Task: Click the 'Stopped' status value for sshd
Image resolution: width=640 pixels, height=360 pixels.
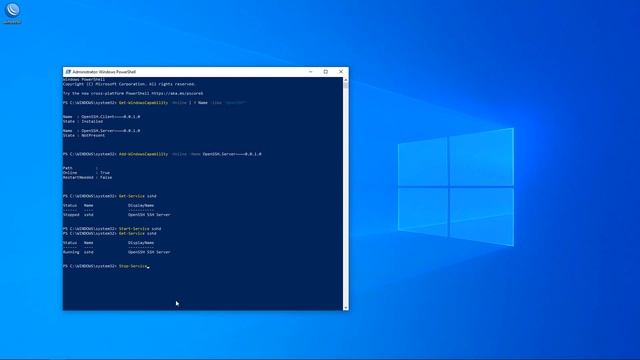Action: pos(71,215)
